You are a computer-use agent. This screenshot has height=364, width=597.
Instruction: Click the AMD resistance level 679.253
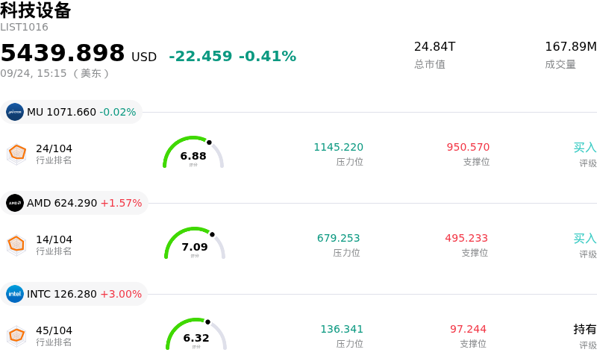(x=339, y=238)
